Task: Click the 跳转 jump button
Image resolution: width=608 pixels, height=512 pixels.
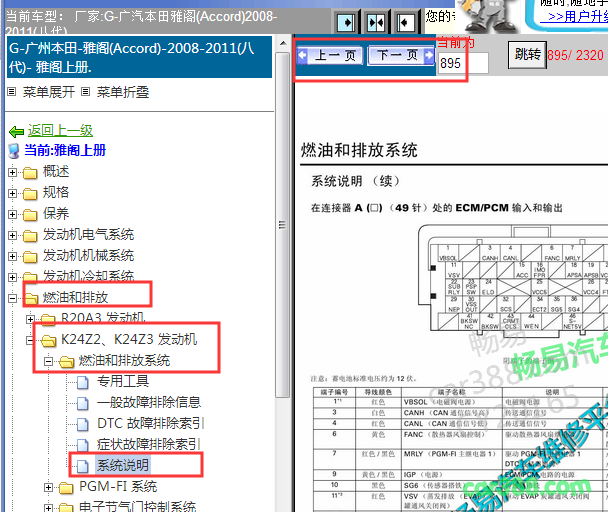Action: 527,55
